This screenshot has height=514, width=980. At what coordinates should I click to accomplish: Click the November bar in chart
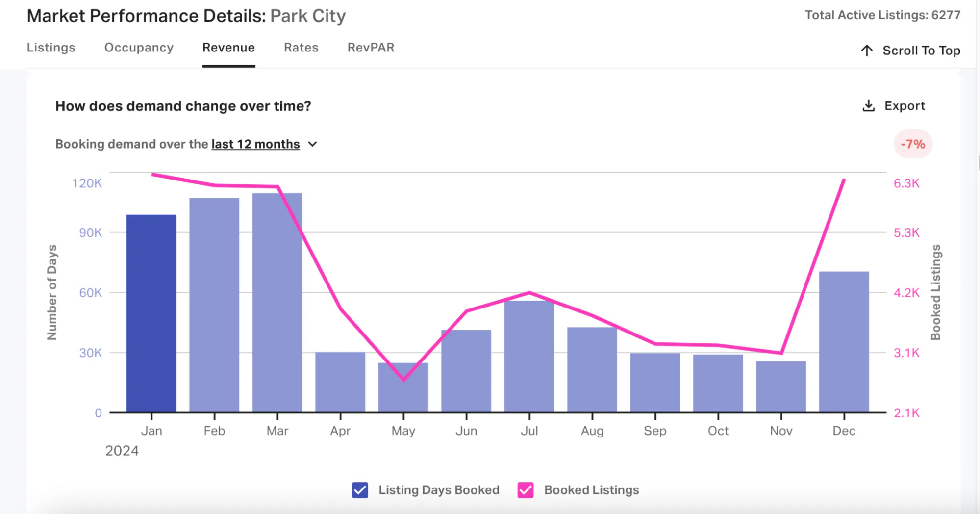point(781,387)
